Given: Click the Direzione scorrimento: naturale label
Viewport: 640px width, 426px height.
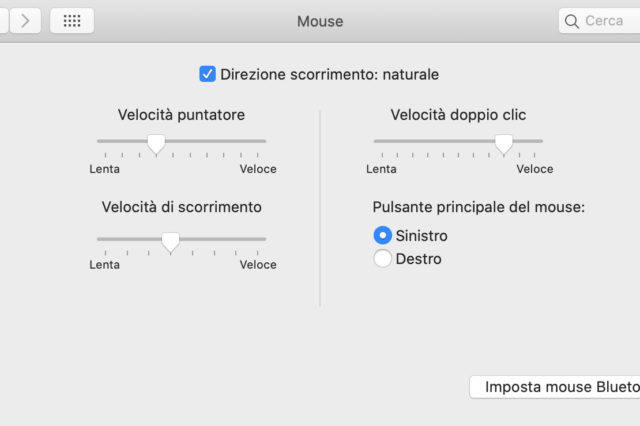Looking at the screenshot, I should tap(330, 74).
